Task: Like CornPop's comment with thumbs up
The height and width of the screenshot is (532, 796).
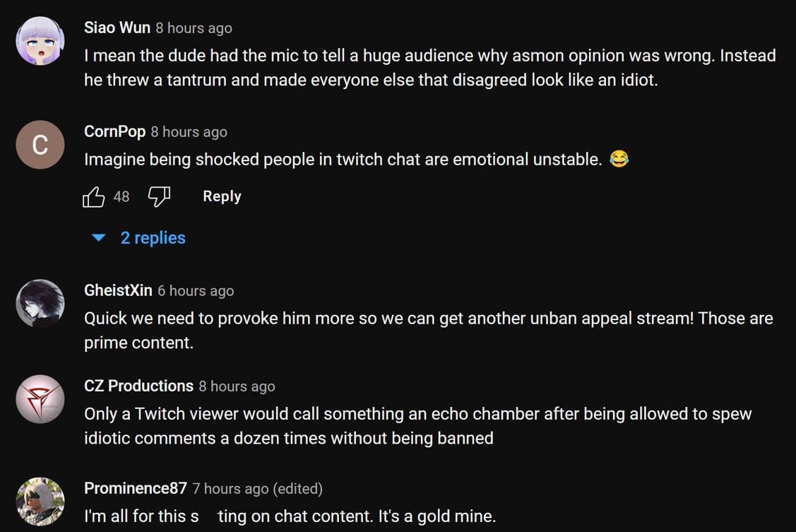Action: tap(94, 196)
